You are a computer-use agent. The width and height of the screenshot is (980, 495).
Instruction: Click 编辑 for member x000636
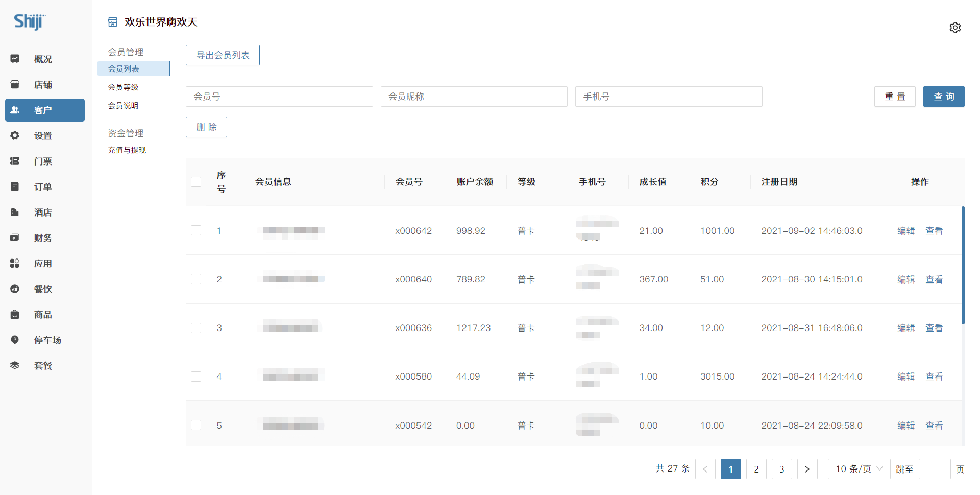[906, 328]
